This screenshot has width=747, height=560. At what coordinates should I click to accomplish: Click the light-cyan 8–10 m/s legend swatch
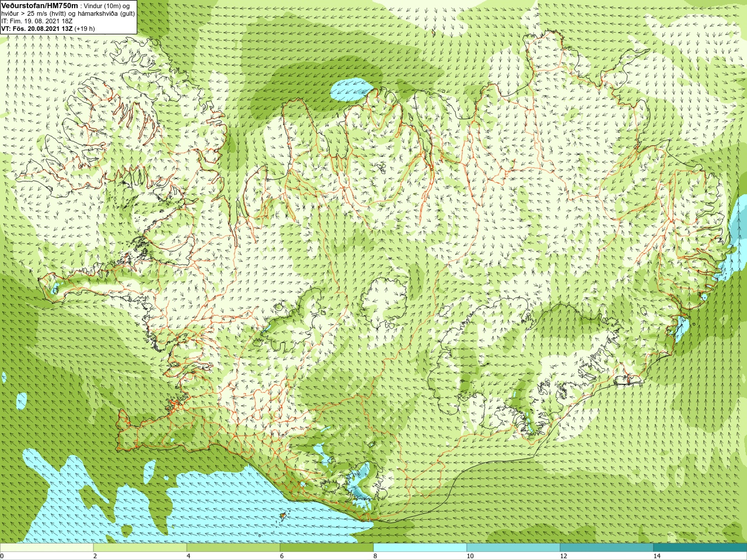pyautogui.click(x=420, y=548)
